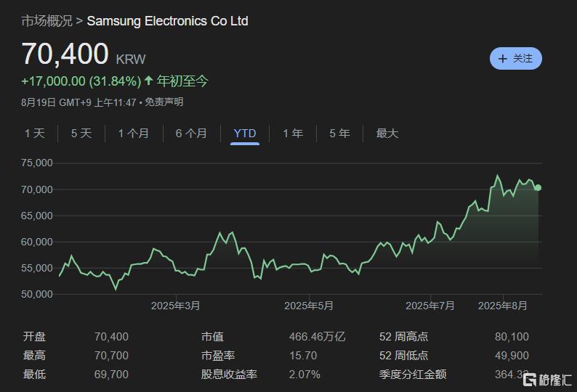The image size is (577, 392).
Task: Click the 2025年3月 axis label
Action: (x=176, y=306)
